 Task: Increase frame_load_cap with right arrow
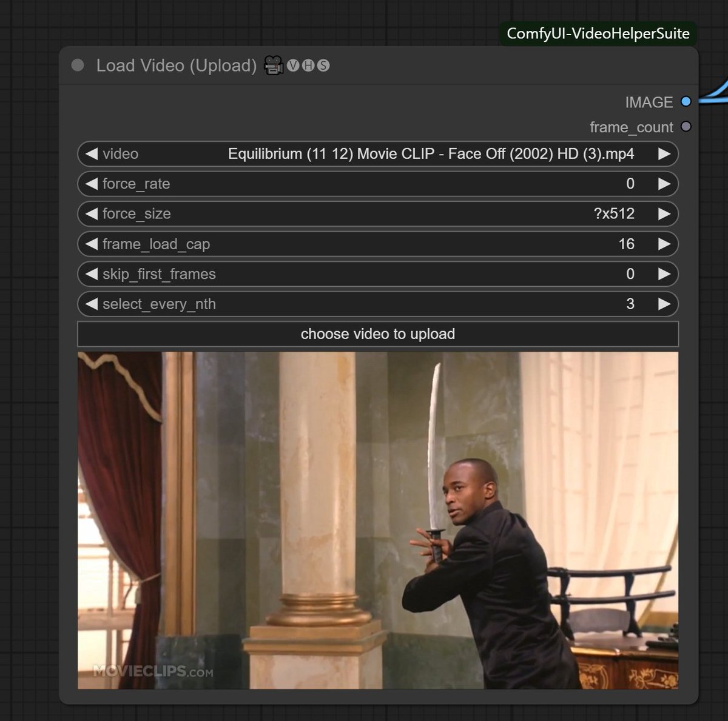pos(664,244)
